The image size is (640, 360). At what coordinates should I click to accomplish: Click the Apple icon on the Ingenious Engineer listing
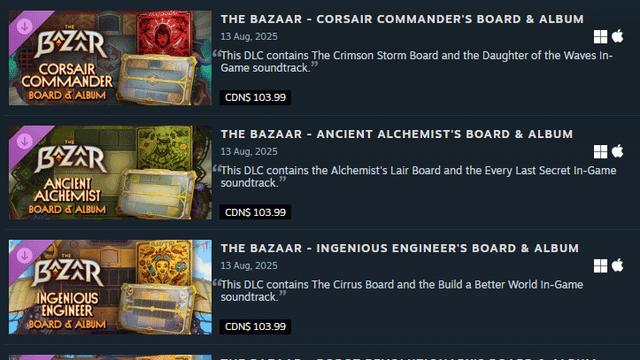(618, 265)
